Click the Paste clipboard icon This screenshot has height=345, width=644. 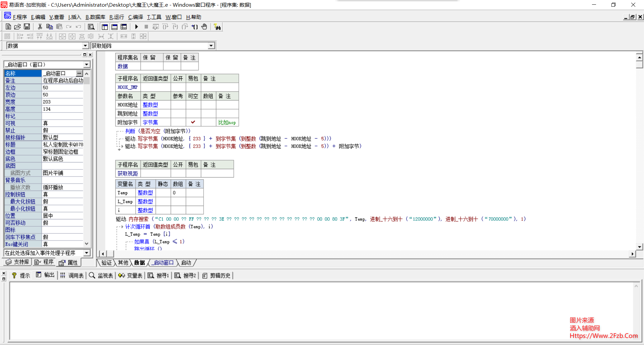59,27
